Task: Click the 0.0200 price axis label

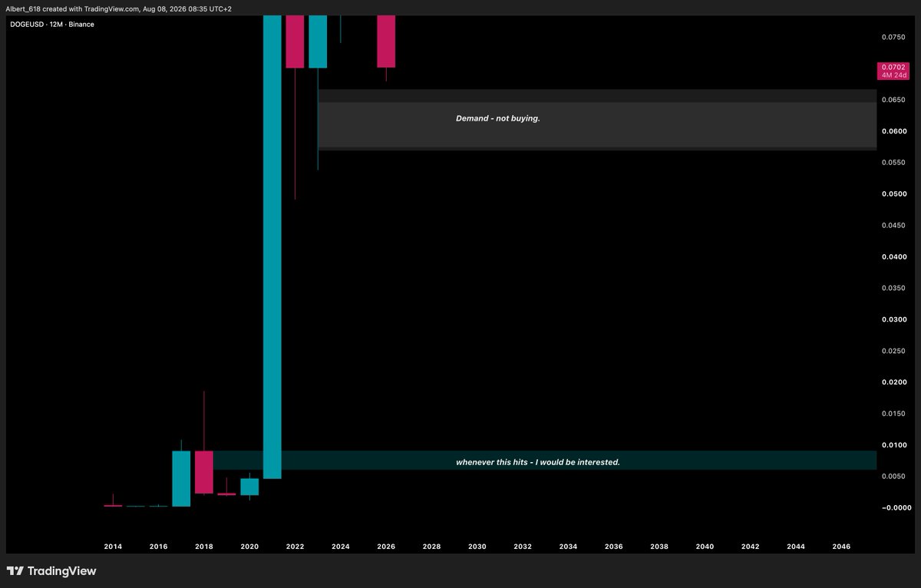Action: click(894, 382)
